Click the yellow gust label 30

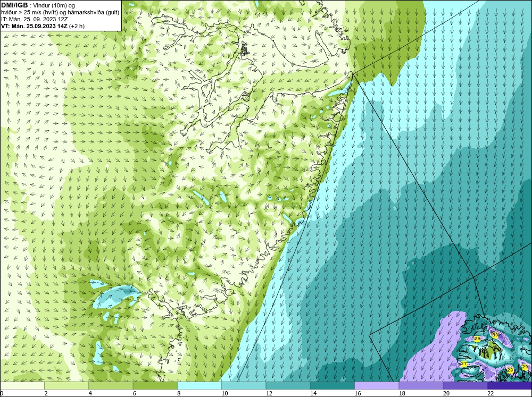coord(495,335)
